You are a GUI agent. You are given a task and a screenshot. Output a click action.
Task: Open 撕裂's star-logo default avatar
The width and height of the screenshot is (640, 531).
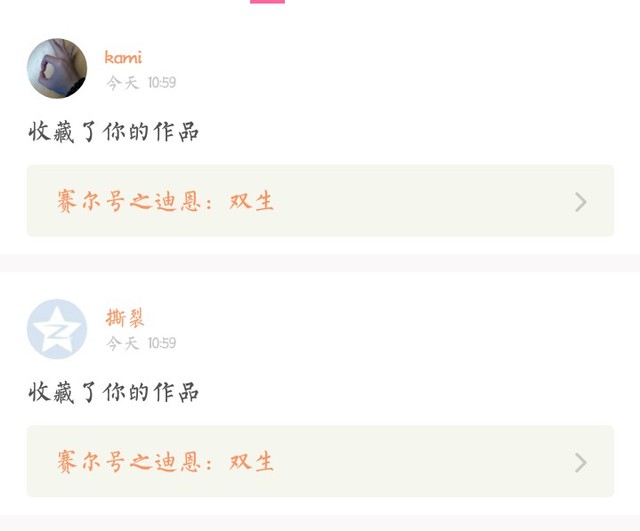pyautogui.click(x=57, y=329)
